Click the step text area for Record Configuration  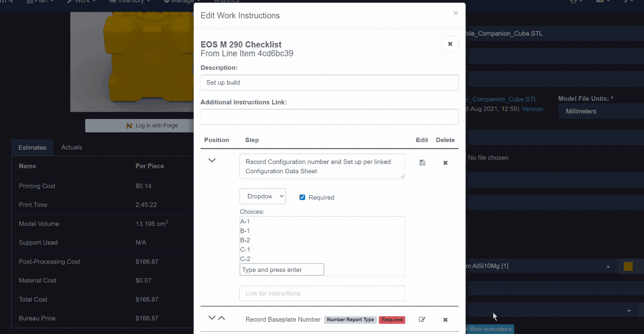click(322, 166)
